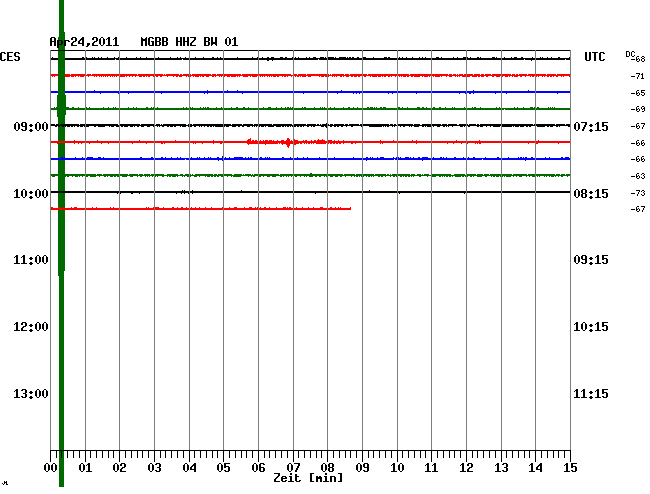
Task: Click the 02 minute axis tick label
Action: coord(119,468)
